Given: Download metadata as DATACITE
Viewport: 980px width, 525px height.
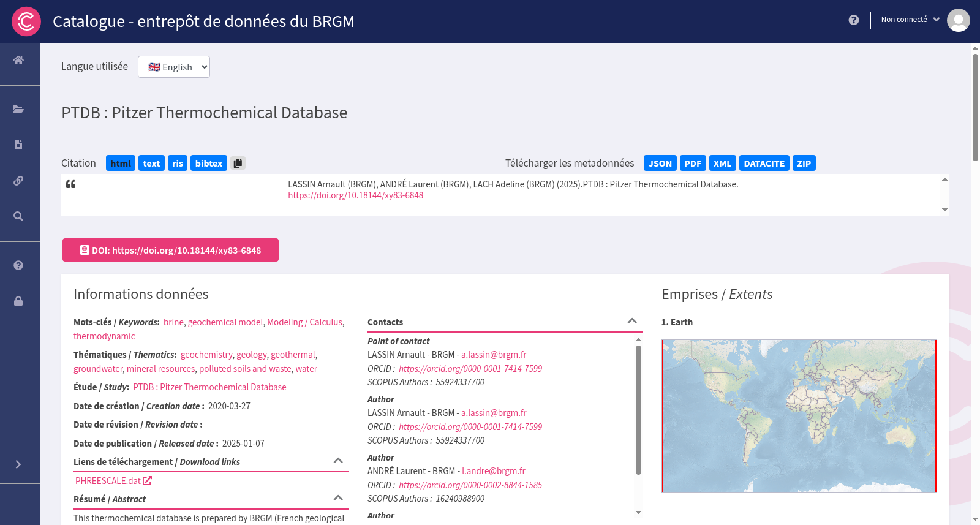Looking at the screenshot, I should [764, 163].
